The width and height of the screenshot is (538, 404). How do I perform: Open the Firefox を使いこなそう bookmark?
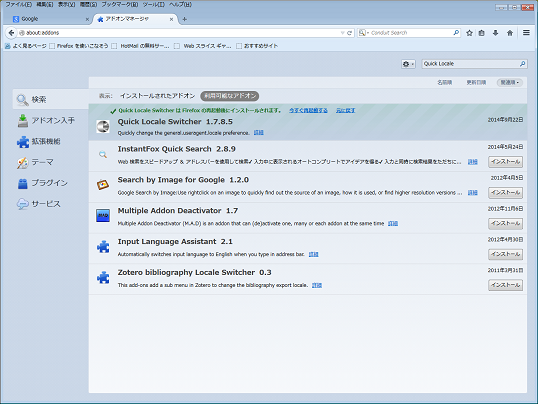[79, 46]
